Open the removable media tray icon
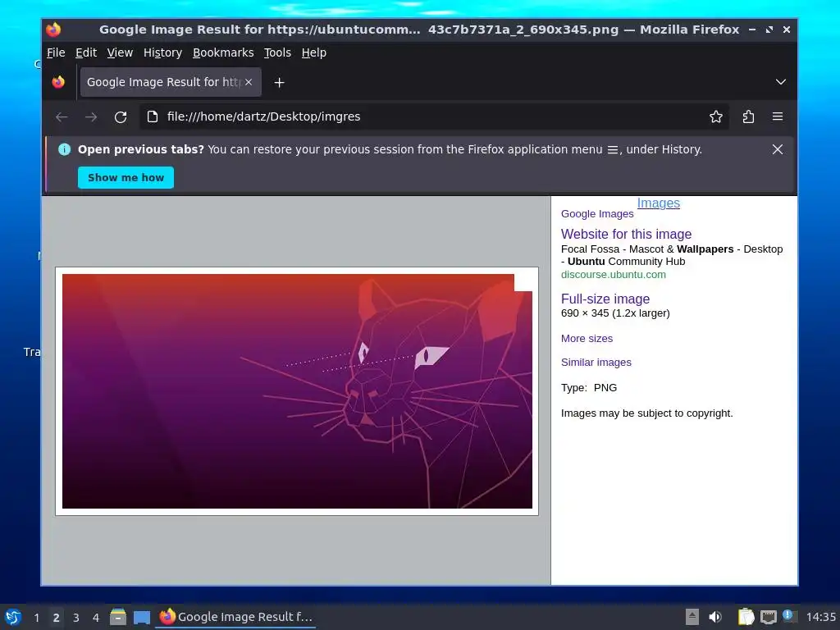This screenshot has width=840, height=630. point(692,617)
